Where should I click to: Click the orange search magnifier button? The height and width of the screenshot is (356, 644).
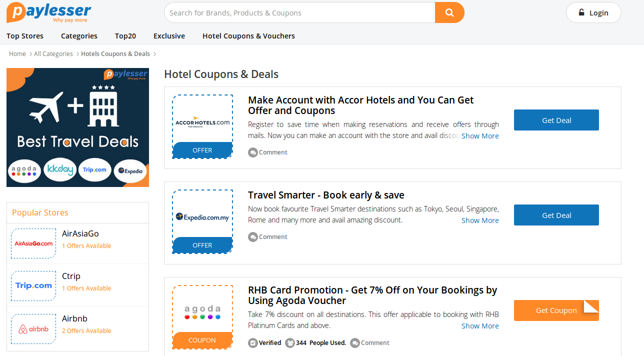click(449, 12)
